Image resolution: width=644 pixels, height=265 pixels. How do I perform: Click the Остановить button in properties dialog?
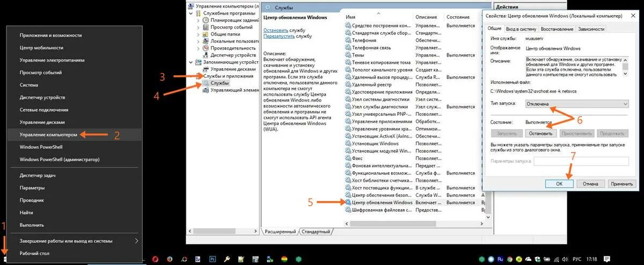[x=541, y=133]
